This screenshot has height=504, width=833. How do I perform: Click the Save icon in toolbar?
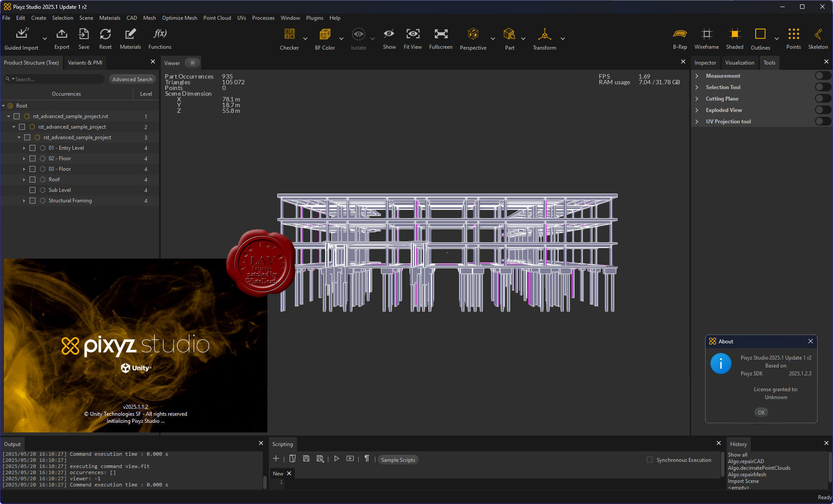(x=83, y=34)
